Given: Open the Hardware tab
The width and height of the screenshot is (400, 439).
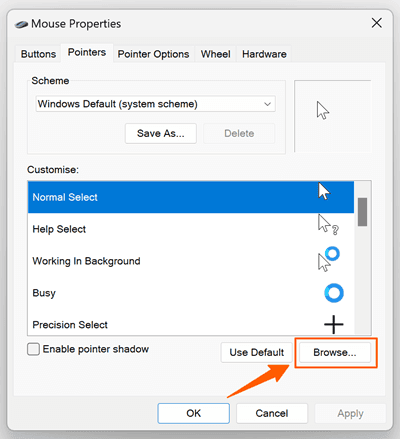Looking at the screenshot, I should tap(264, 54).
